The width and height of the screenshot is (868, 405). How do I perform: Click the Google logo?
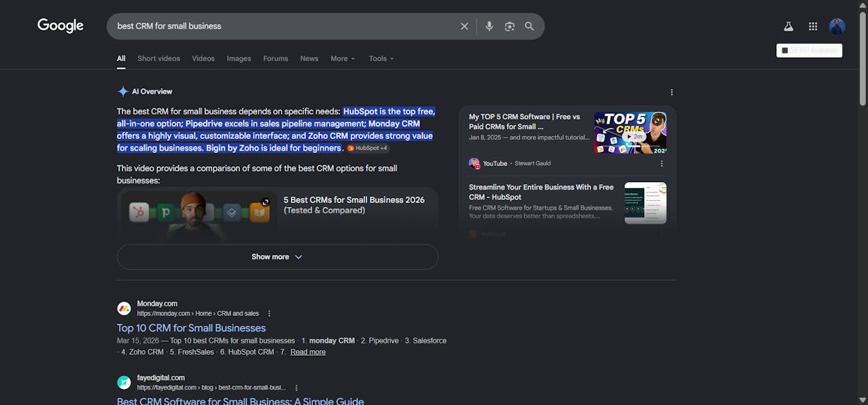coord(61,26)
